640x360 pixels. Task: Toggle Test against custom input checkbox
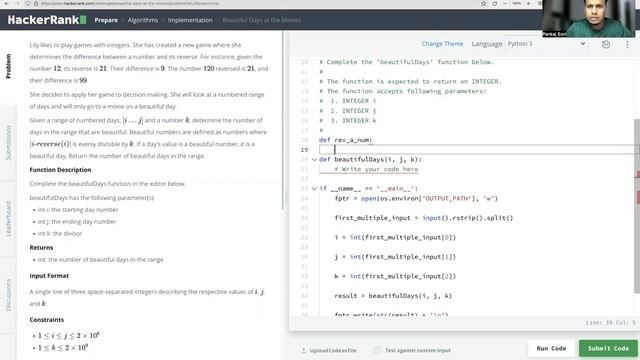(x=377, y=350)
